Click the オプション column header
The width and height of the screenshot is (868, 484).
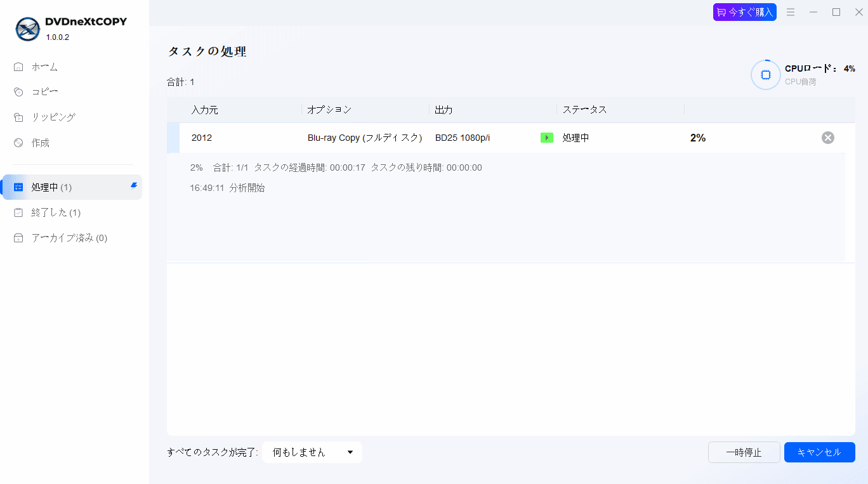(329, 110)
